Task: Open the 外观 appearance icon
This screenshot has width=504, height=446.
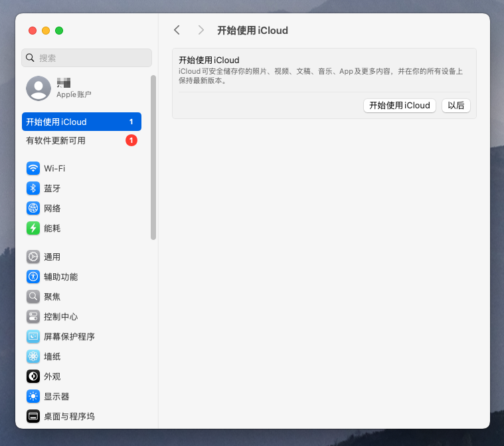Action: [33, 376]
